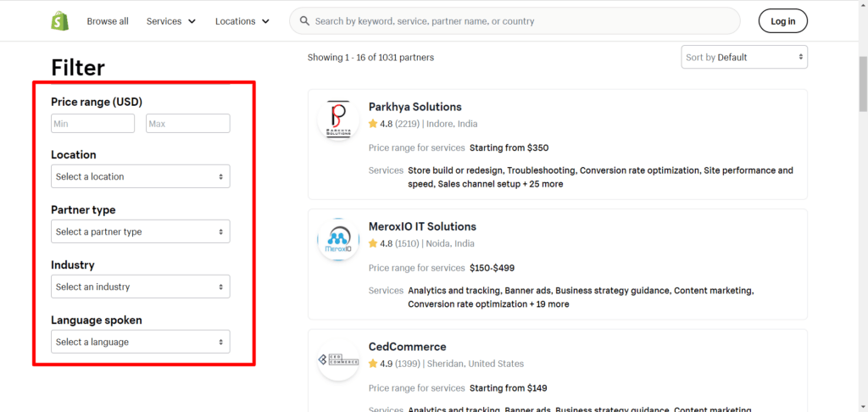The height and width of the screenshot is (412, 868).
Task: Open Select a language dropdown
Action: [141, 342]
